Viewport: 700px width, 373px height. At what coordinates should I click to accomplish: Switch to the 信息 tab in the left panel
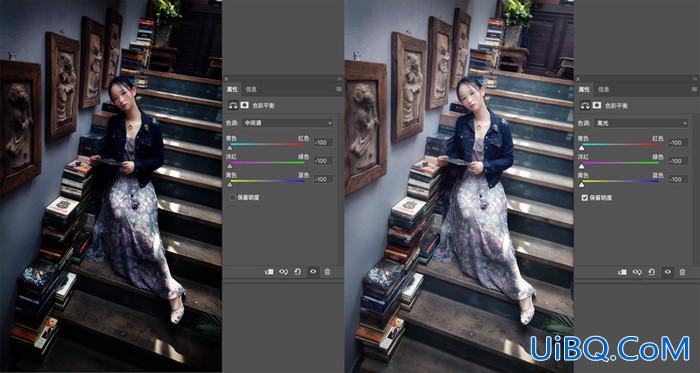251,89
